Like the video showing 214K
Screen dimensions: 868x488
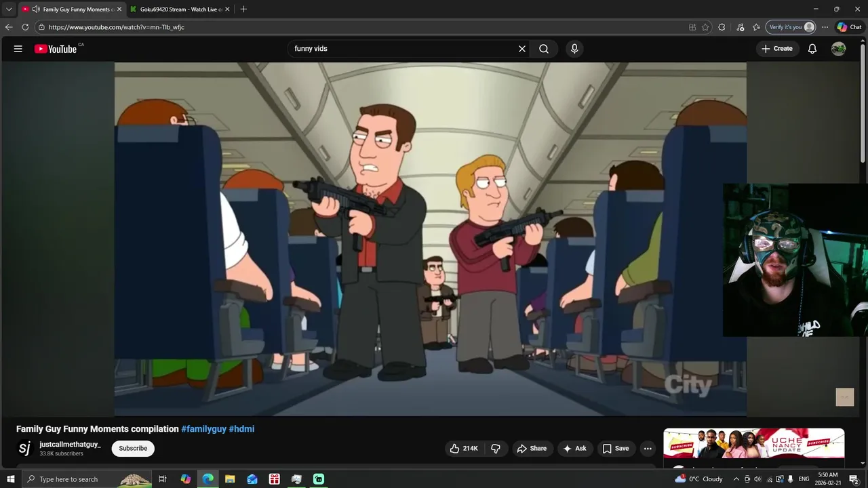pos(464,449)
